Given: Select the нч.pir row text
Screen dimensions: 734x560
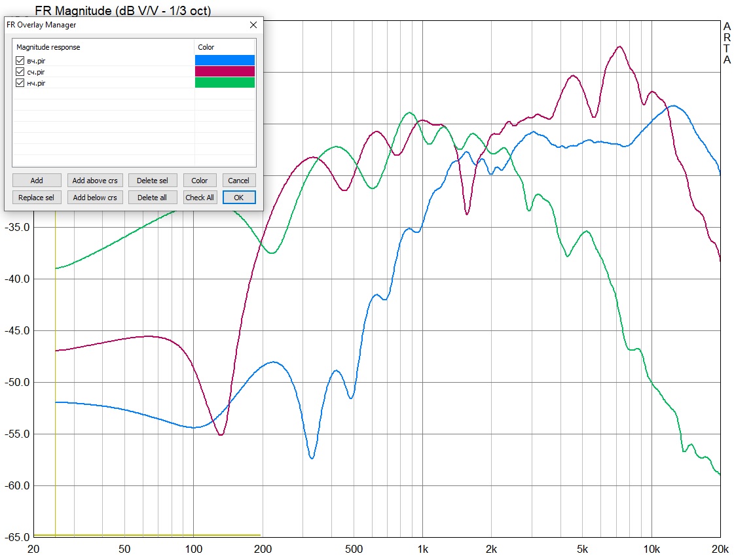Looking at the screenshot, I should [x=36, y=83].
